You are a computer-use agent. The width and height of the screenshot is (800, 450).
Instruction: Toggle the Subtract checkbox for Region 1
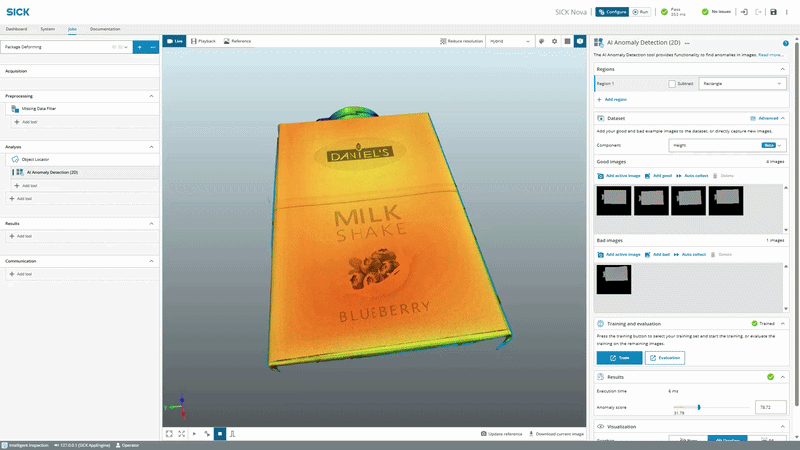(672, 84)
